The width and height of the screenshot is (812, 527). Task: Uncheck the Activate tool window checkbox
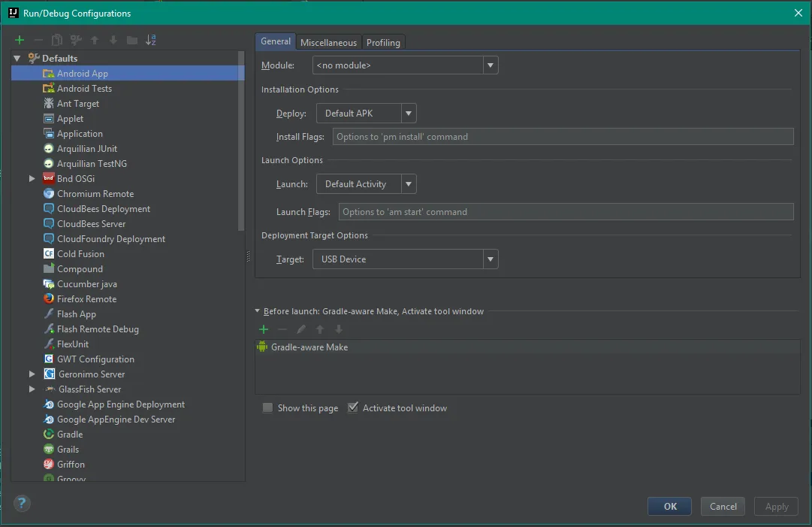point(352,407)
